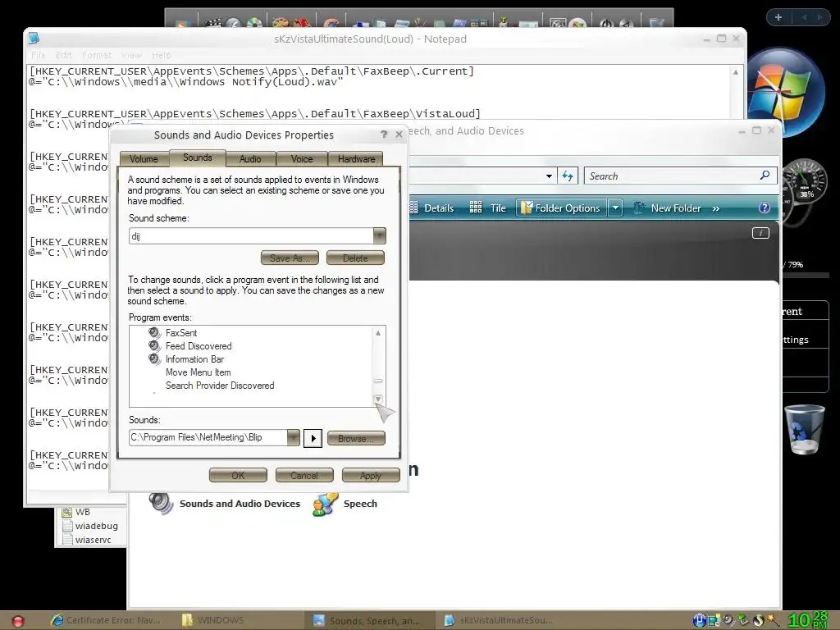This screenshot has height=630, width=840.
Task: Open the Folder Options dropdown arrow
Action: click(615, 208)
